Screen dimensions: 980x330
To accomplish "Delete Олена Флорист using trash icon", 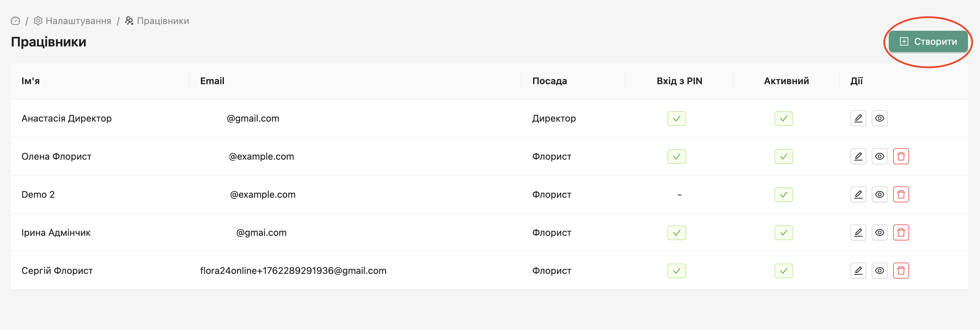I will coord(900,156).
